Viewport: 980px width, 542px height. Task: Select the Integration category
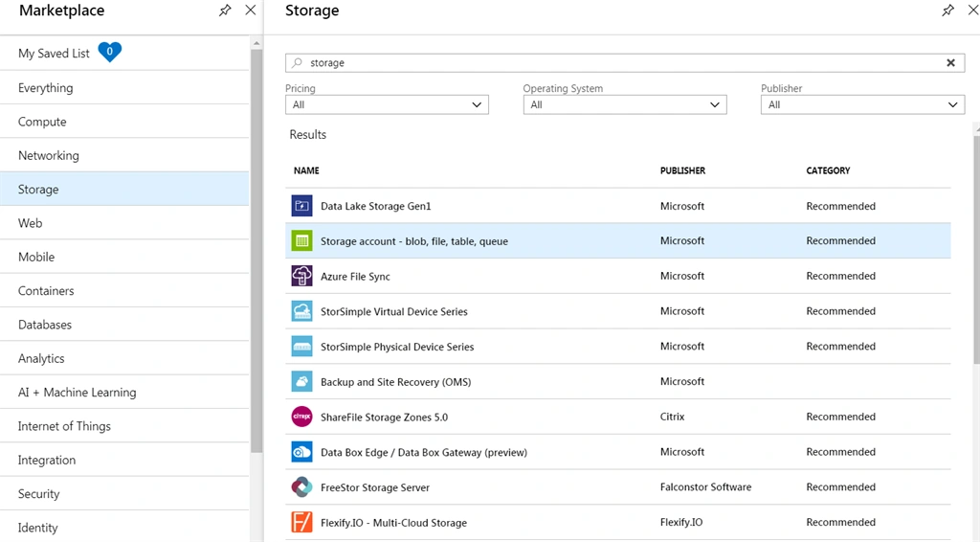[124, 460]
